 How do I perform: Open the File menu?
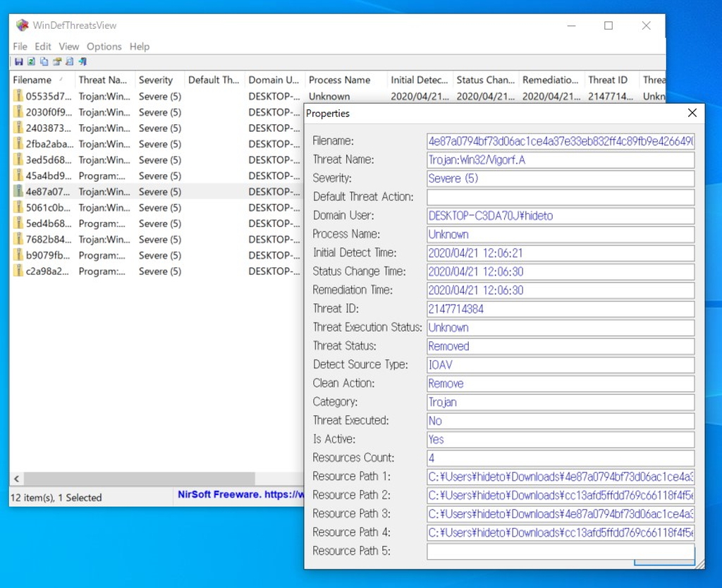(20, 47)
